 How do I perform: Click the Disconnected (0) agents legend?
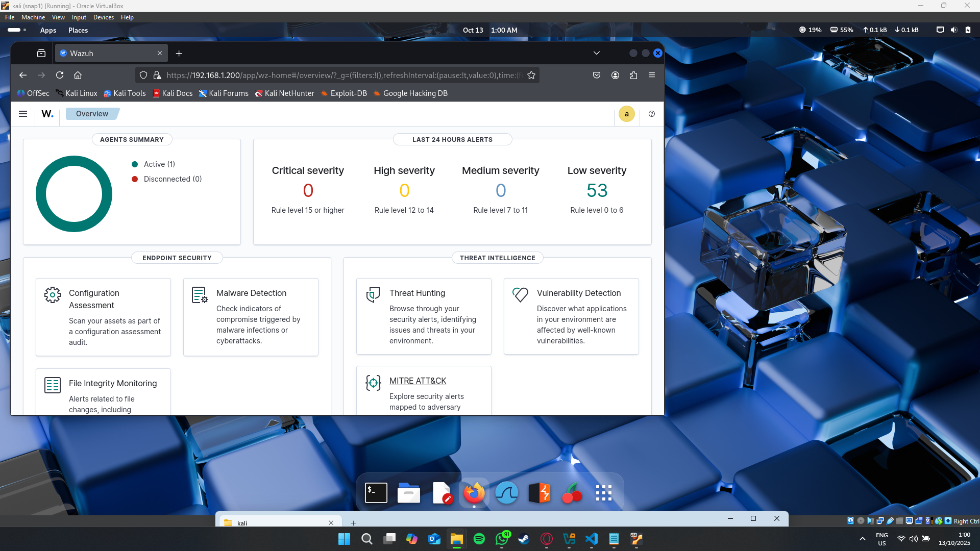(x=167, y=179)
